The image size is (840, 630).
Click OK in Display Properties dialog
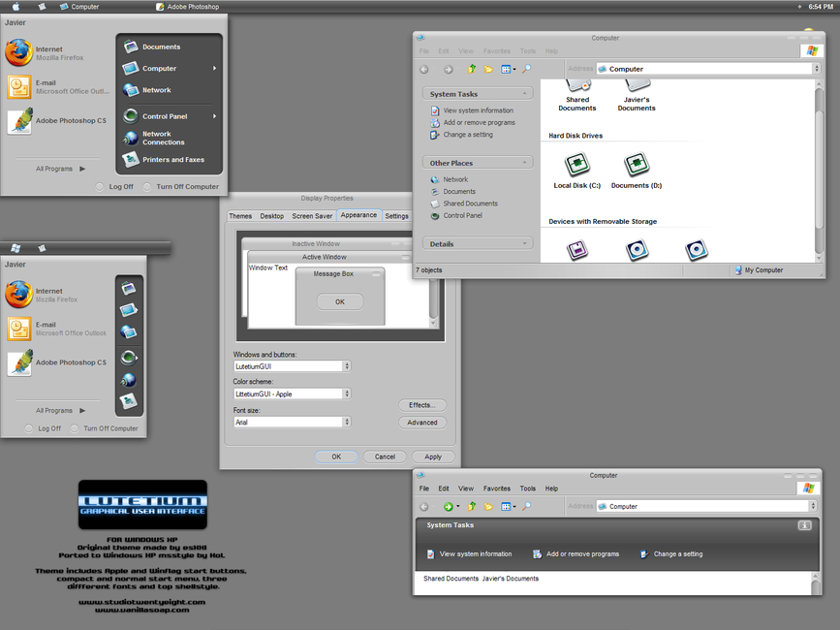[x=336, y=457]
